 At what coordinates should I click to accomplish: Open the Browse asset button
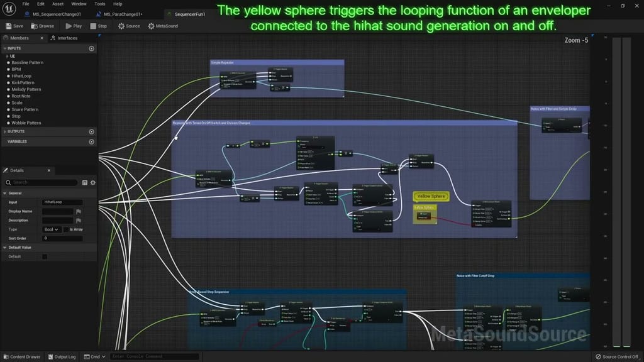(x=43, y=26)
